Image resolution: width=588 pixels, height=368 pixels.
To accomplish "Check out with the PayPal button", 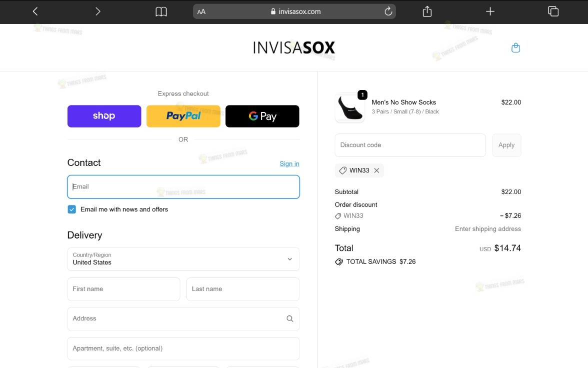I will point(183,116).
